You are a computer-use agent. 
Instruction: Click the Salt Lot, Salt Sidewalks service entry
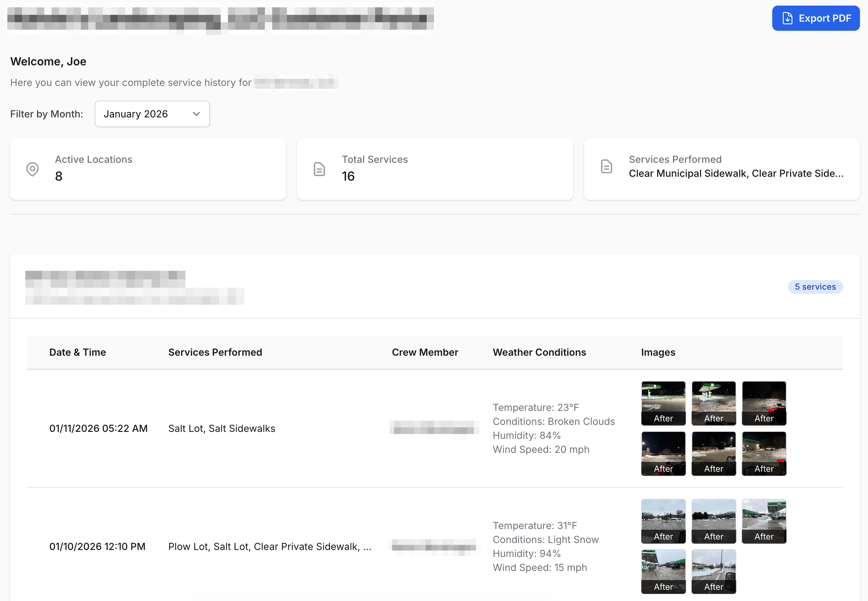click(222, 428)
